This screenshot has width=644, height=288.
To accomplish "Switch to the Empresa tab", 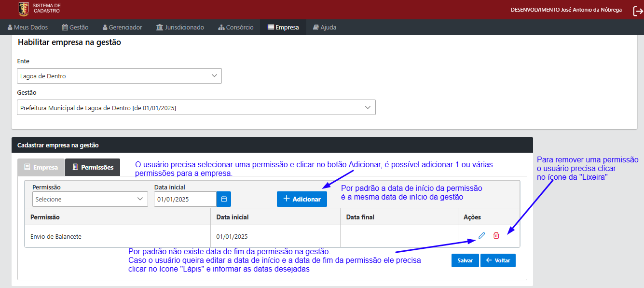I will click(x=41, y=167).
